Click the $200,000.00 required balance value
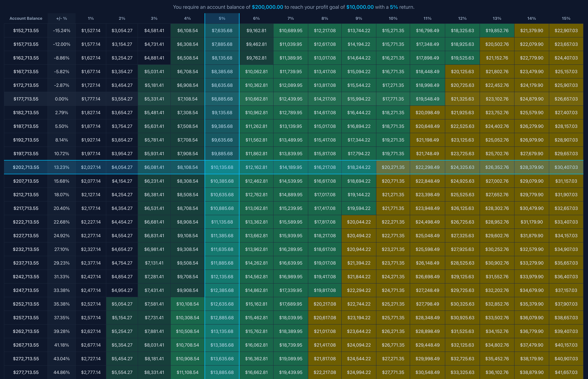 click(267, 7)
